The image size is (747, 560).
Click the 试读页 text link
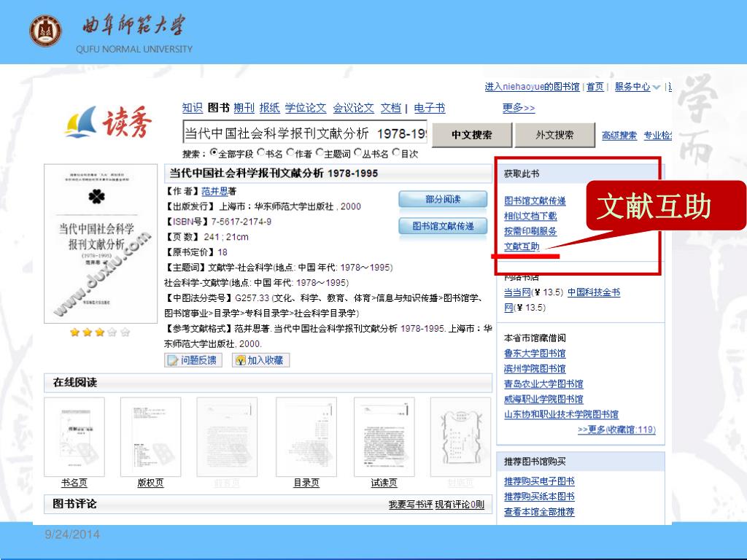point(384,483)
